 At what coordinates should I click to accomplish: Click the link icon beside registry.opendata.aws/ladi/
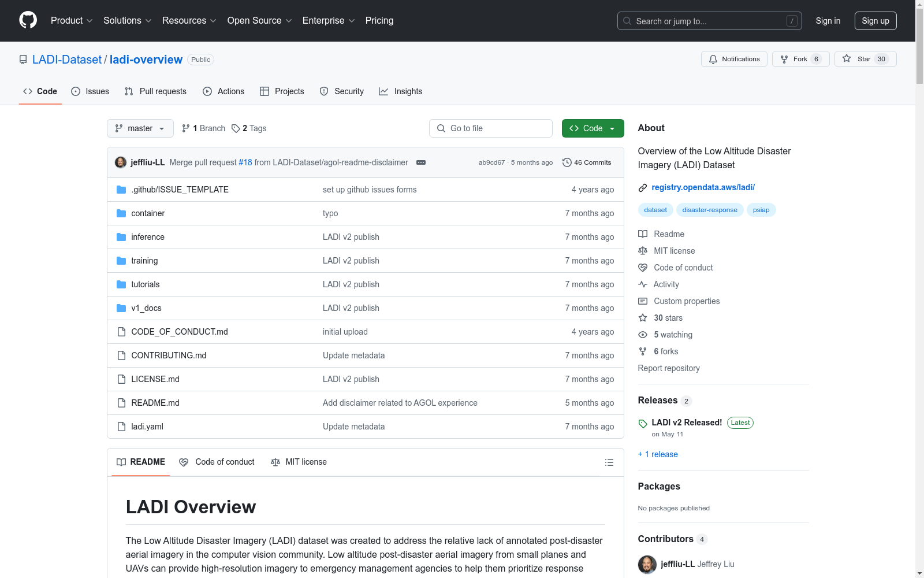(643, 188)
